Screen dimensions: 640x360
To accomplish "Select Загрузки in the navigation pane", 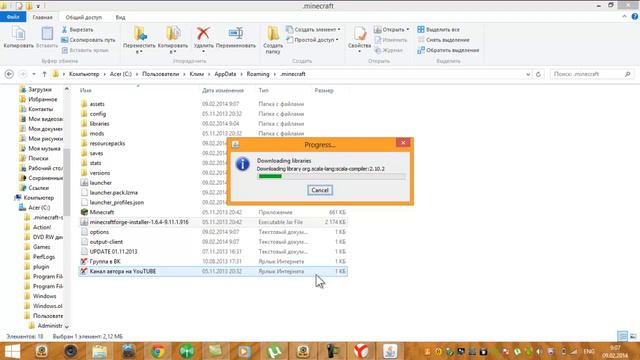I will click(40, 89).
